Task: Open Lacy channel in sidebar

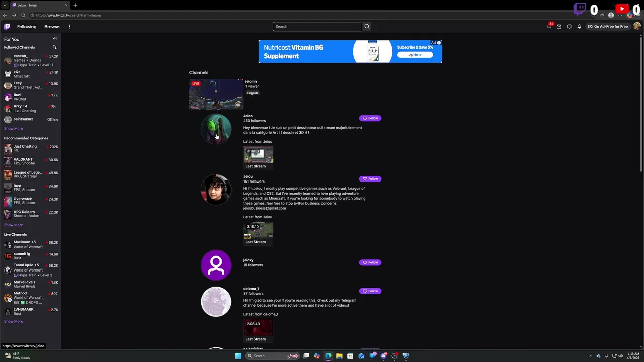Action: click(x=31, y=85)
